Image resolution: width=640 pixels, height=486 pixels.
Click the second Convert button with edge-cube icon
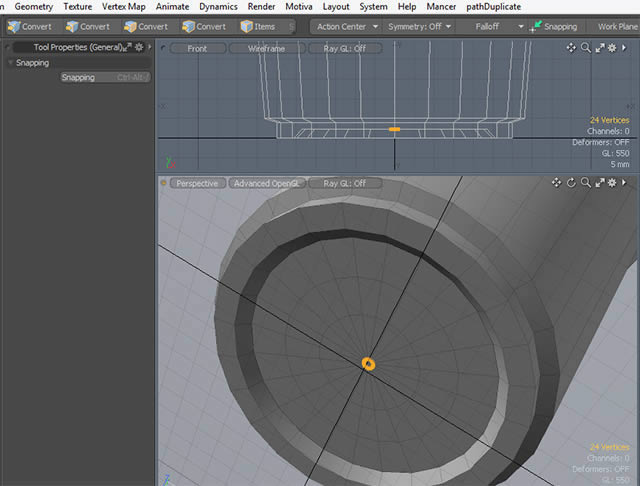[x=88, y=27]
